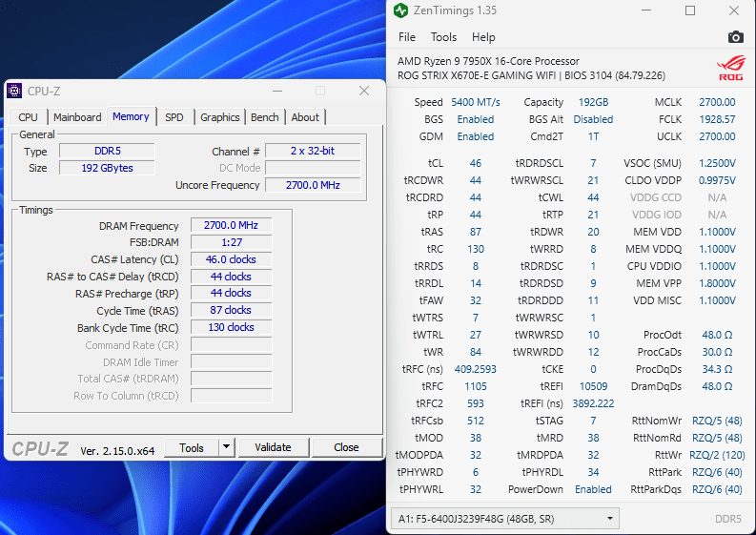Open the About tab in CPU-Z
This screenshot has height=535, width=756.
[305, 117]
